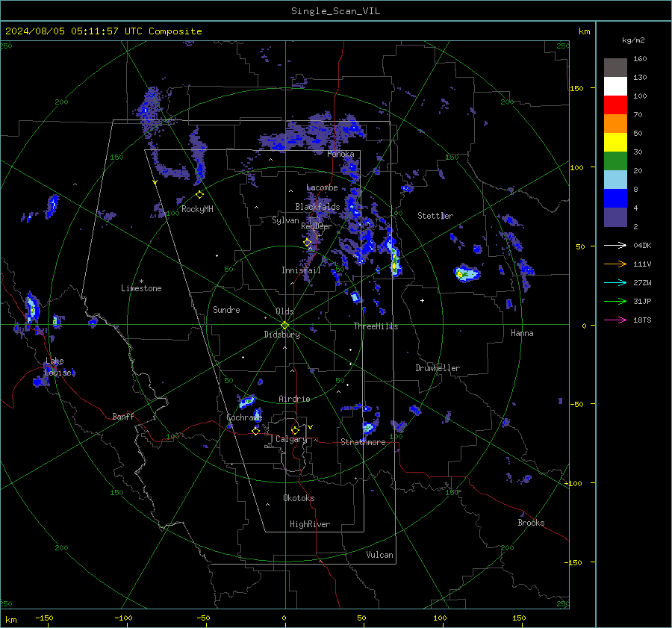The height and width of the screenshot is (628, 672).
Task: Click the white 04DK arrow in legend
Action: 615,245
